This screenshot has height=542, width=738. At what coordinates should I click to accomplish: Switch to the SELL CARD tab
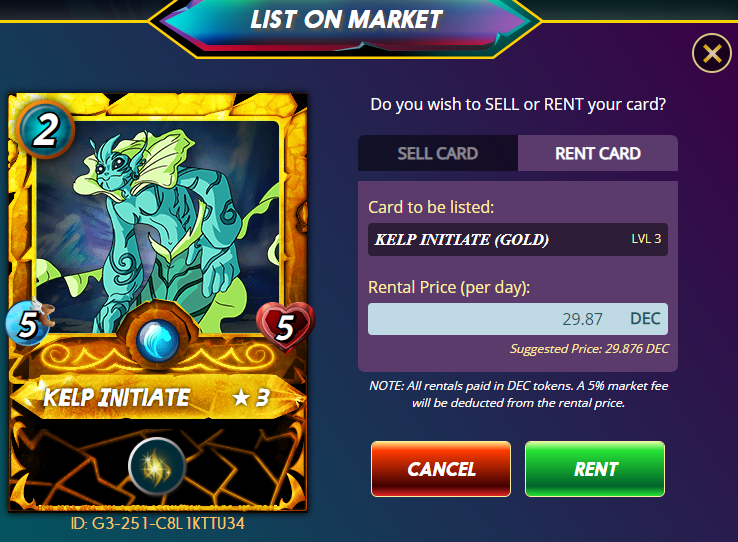438,153
